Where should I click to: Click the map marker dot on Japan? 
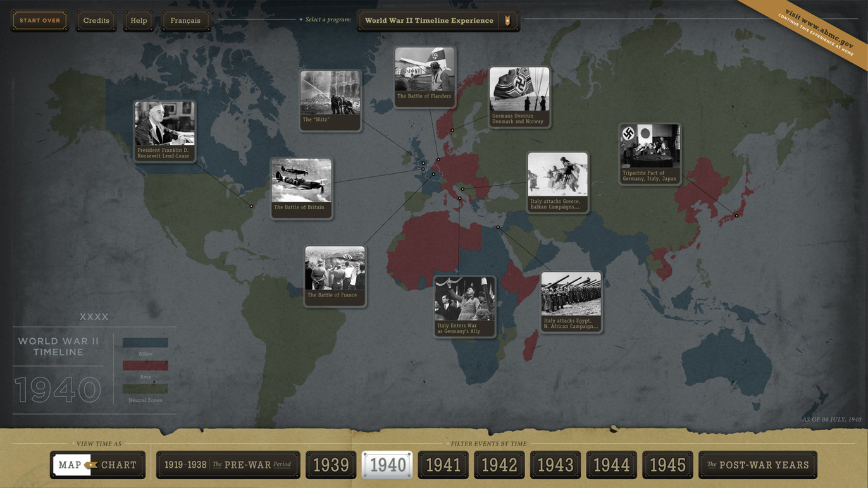pos(736,216)
